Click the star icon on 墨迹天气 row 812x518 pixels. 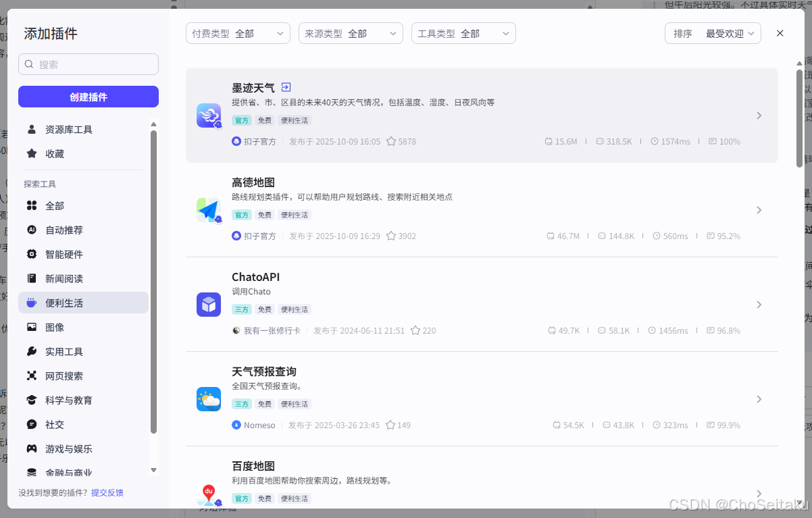coord(390,142)
